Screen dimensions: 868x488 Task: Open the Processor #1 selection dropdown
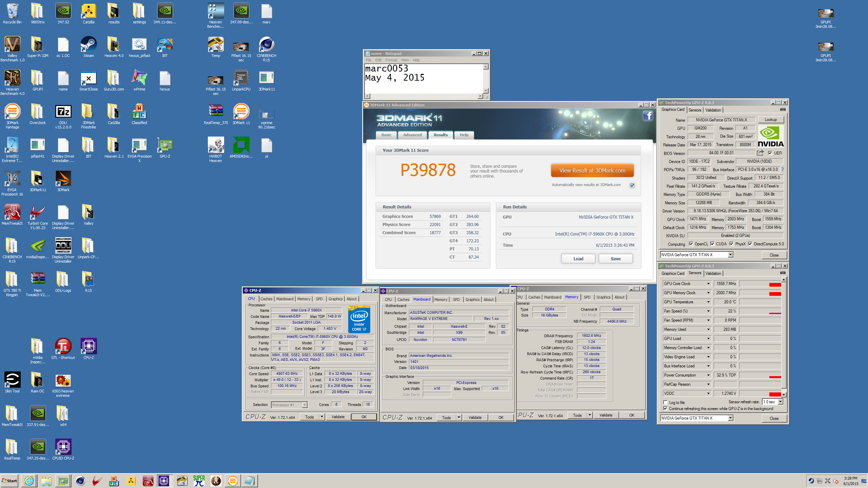pyautogui.click(x=304, y=405)
